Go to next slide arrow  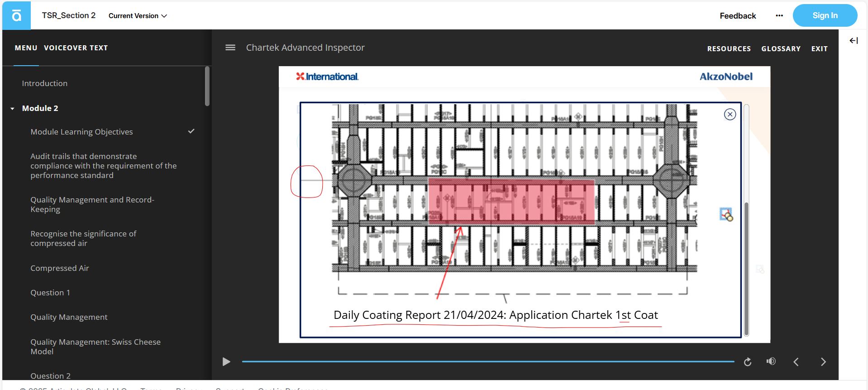click(x=823, y=362)
